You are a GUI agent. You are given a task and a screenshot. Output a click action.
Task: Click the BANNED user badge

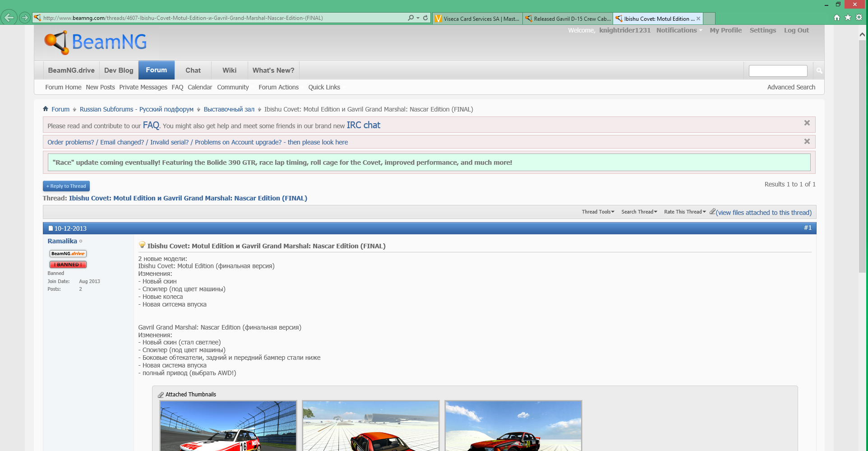pyautogui.click(x=68, y=265)
